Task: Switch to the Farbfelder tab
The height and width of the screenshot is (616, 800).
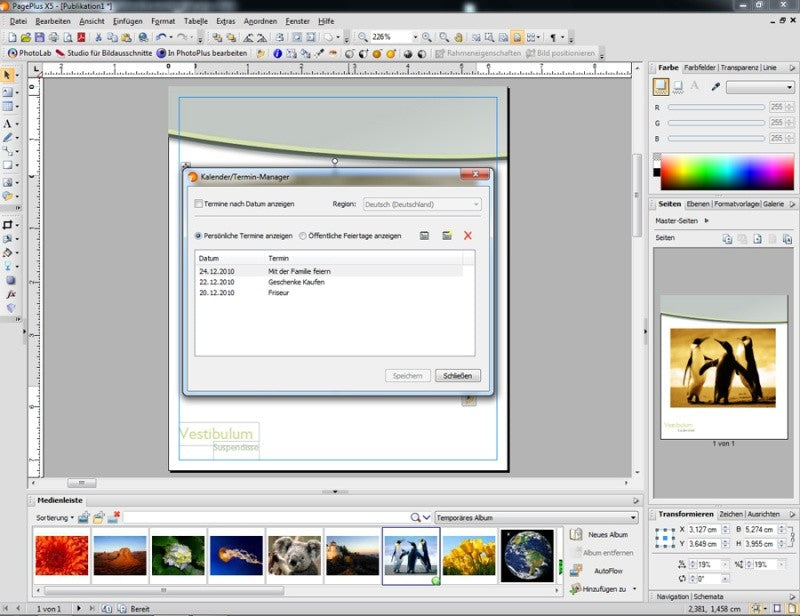Action: pyautogui.click(x=699, y=67)
